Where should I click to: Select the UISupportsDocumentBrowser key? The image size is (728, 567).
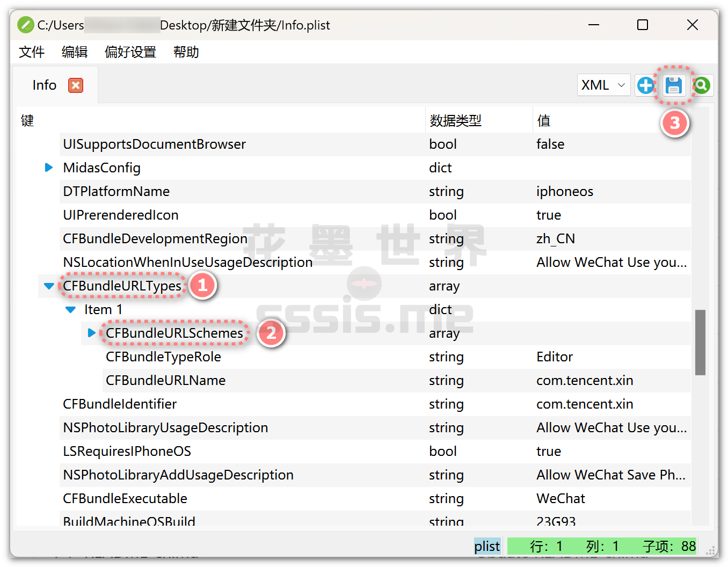tap(154, 144)
